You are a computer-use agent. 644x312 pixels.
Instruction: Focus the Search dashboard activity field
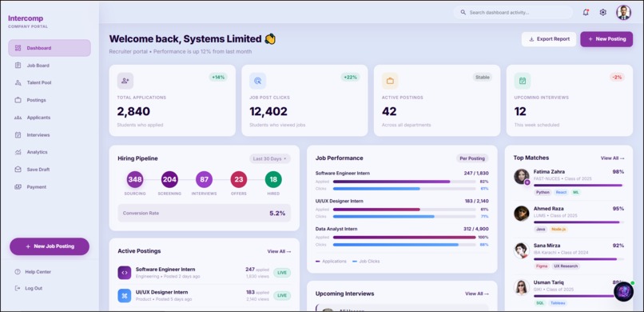coord(513,12)
